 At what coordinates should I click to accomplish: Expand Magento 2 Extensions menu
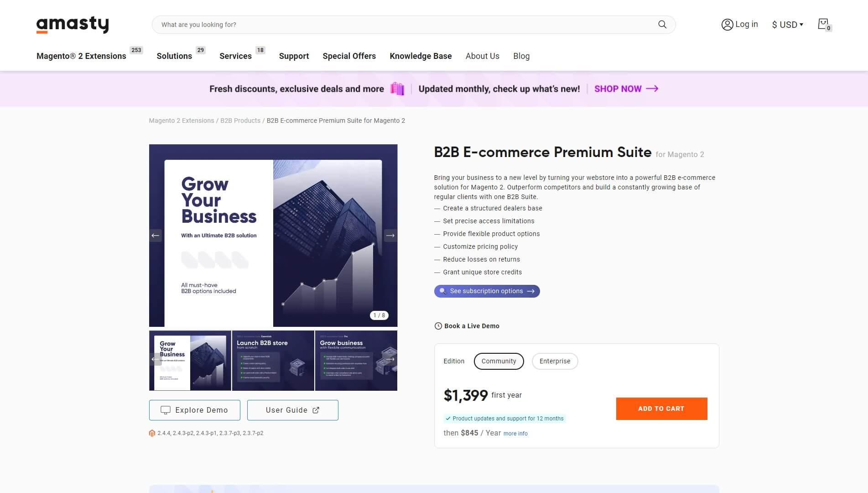81,56
